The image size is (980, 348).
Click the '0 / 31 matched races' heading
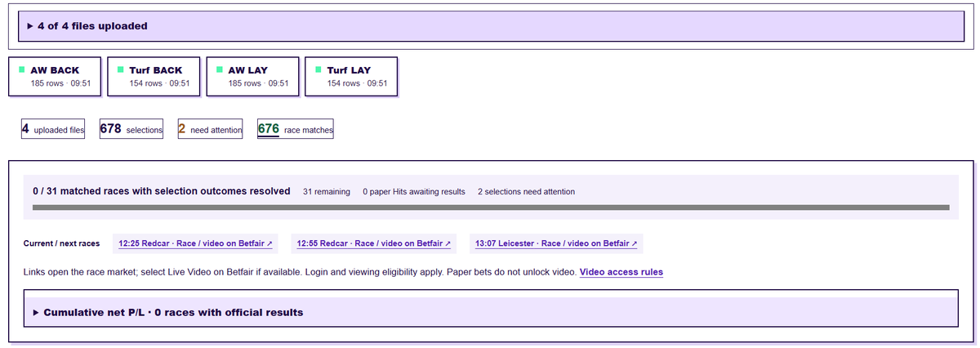(162, 191)
